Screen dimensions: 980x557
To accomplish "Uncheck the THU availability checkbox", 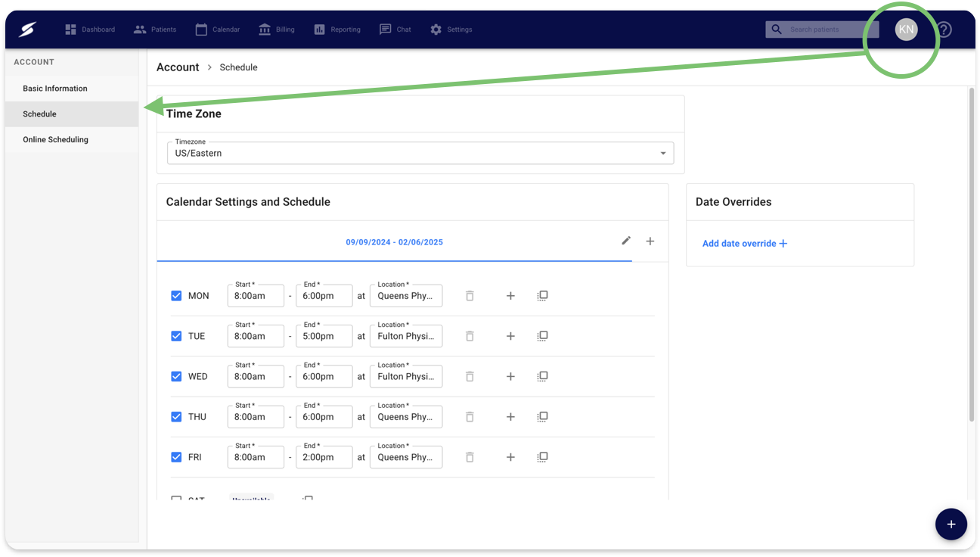I will [176, 417].
